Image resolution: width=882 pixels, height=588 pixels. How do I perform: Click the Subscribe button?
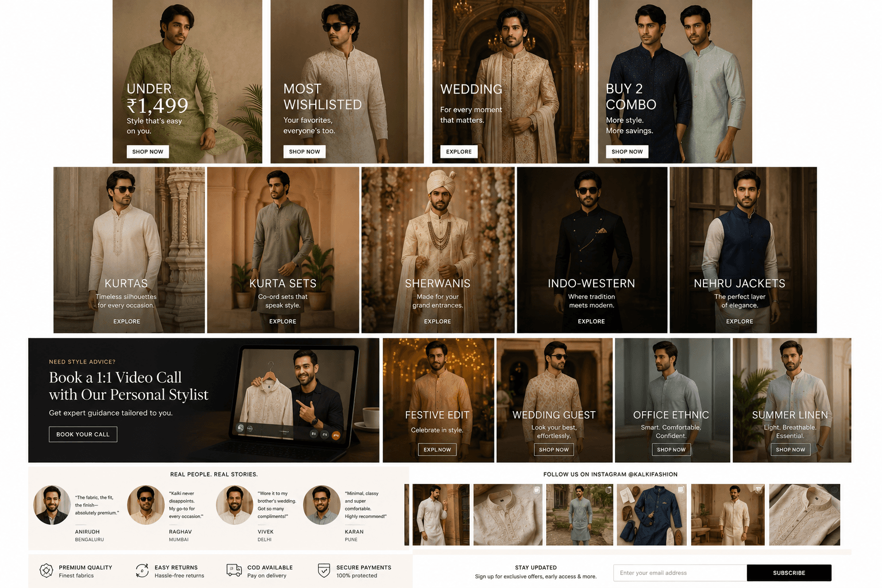pos(789,573)
